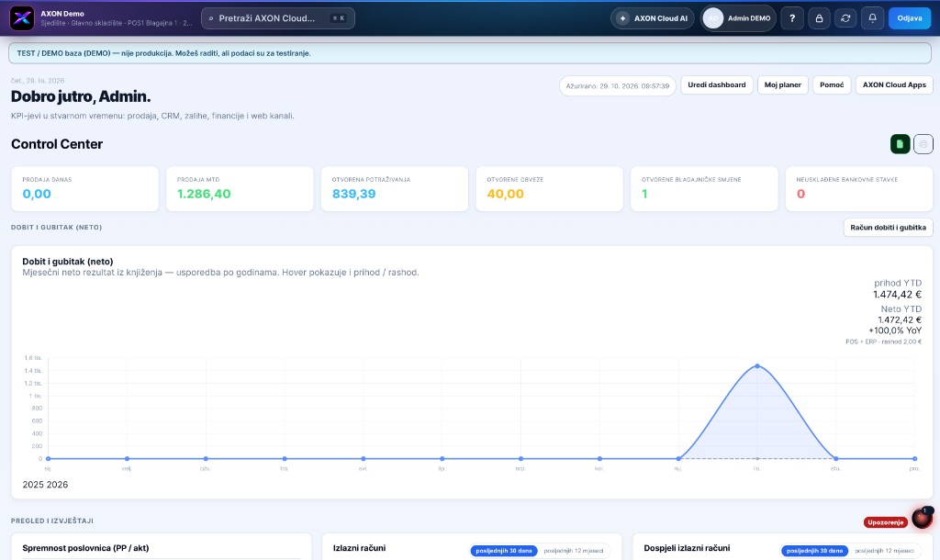Click the chart peak data point at lis.

[757, 365]
